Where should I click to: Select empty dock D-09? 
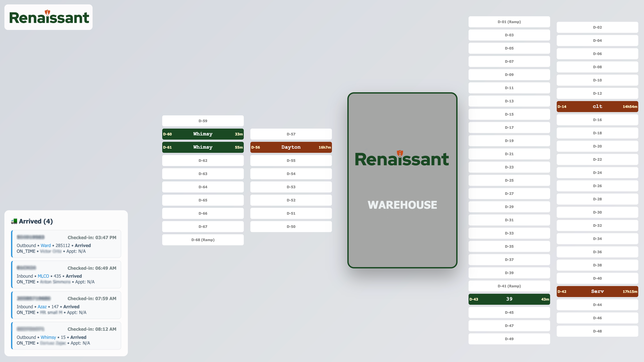click(x=509, y=75)
